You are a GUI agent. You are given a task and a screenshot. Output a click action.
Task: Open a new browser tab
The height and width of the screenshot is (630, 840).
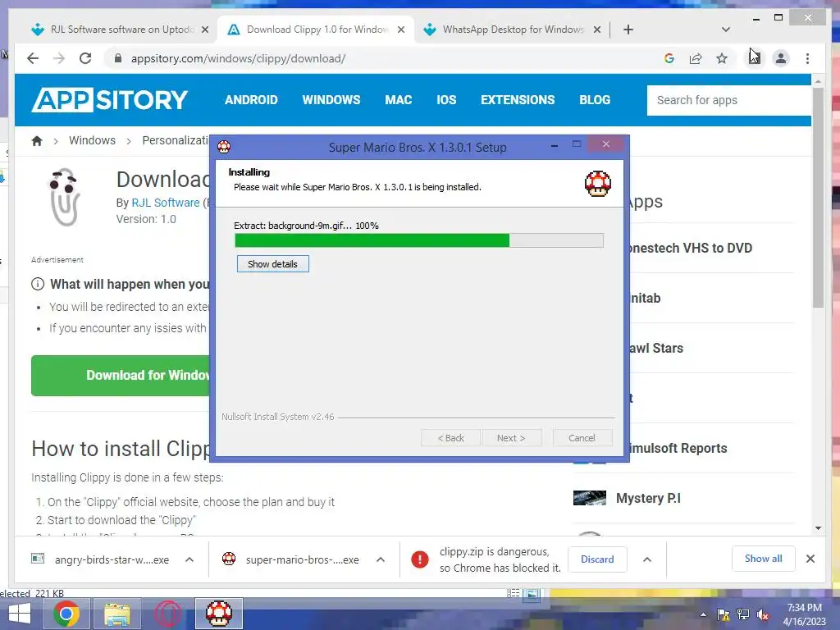[628, 30]
